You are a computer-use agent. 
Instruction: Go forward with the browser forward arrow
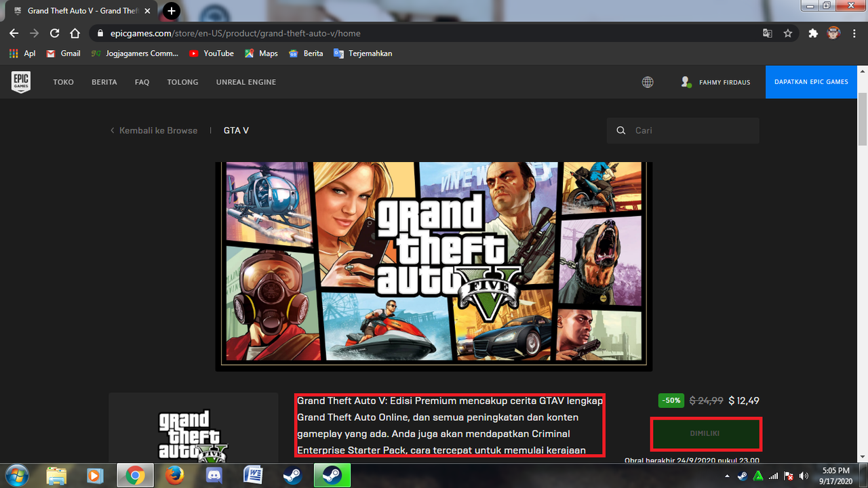pos(35,33)
